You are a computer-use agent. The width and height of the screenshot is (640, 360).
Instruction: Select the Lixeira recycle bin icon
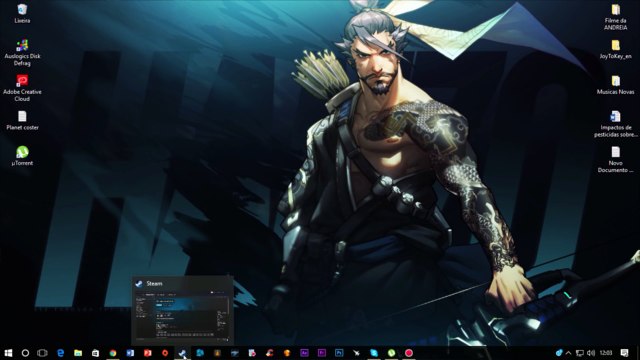pos(22,13)
